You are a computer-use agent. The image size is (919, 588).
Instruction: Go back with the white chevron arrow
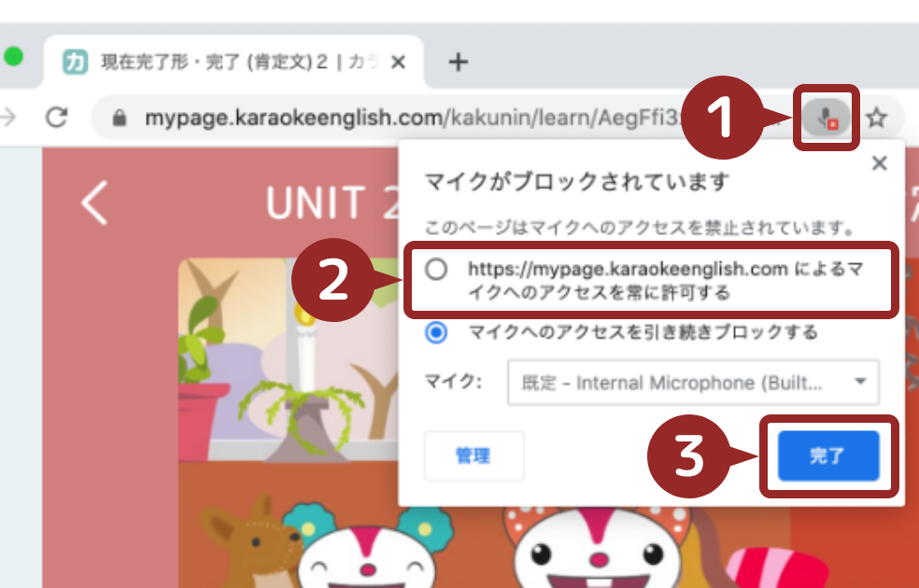(94, 202)
